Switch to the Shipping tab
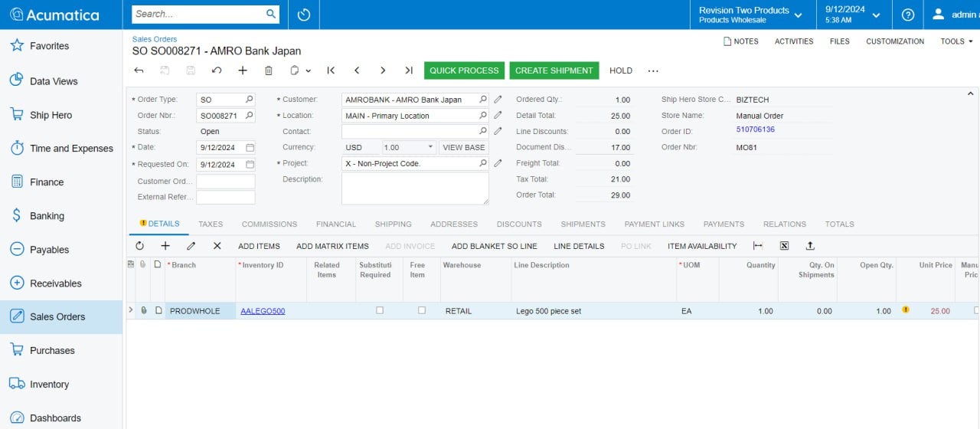 pyautogui.click(x=394, y=224)
